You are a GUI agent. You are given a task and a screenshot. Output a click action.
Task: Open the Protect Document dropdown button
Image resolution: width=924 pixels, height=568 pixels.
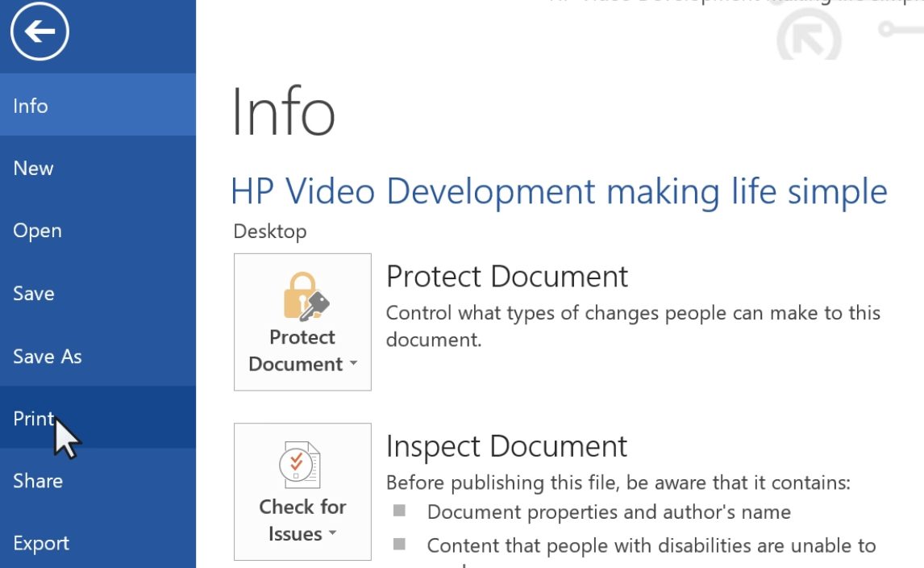302,322
